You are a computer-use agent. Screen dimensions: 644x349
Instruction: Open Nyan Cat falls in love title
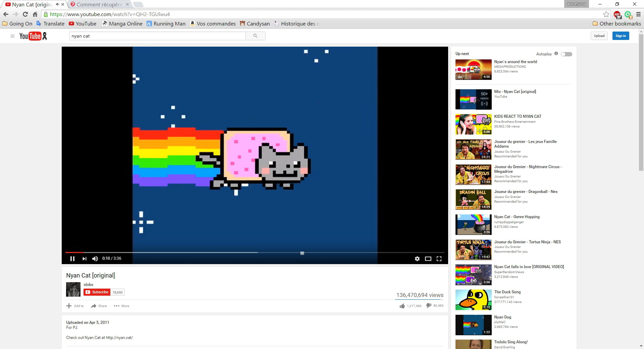pos(529,267)
